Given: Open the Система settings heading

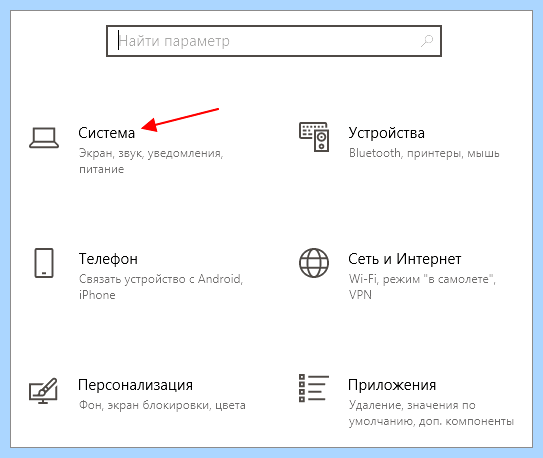Looking at the screenshot, I should click(x=106, y=133).
